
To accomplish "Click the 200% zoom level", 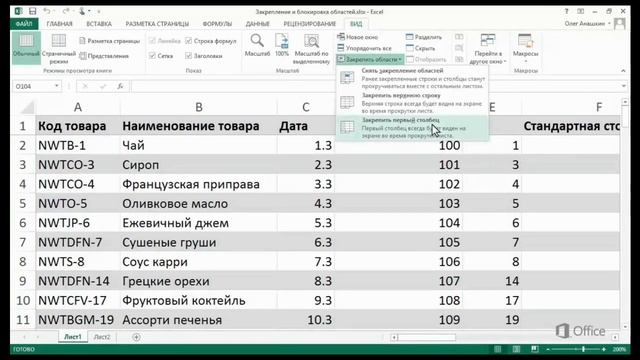I will click(x=619, y=349).
